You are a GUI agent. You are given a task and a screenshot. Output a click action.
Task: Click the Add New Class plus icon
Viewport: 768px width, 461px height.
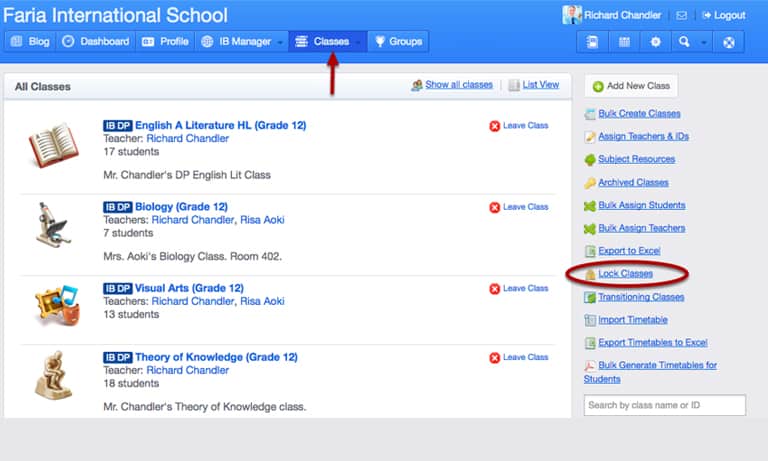598,87
